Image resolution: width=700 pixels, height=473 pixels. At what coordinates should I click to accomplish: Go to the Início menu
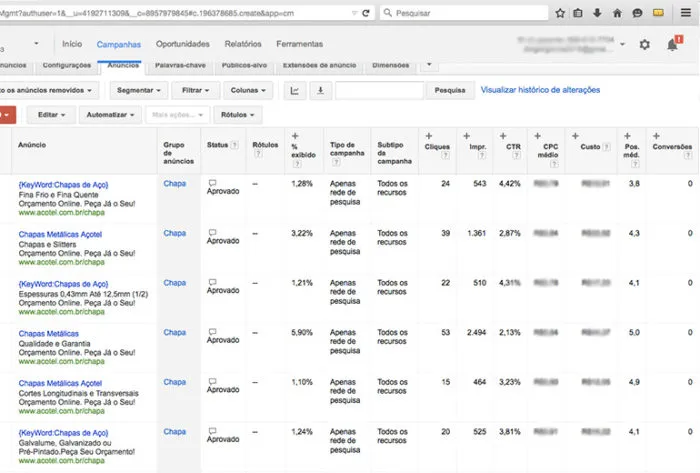coord(72,44)
